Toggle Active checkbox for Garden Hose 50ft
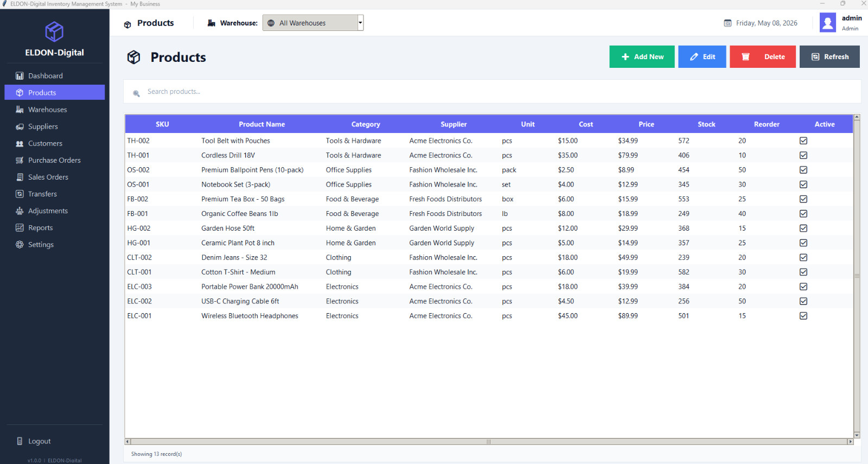 [803, 228]
